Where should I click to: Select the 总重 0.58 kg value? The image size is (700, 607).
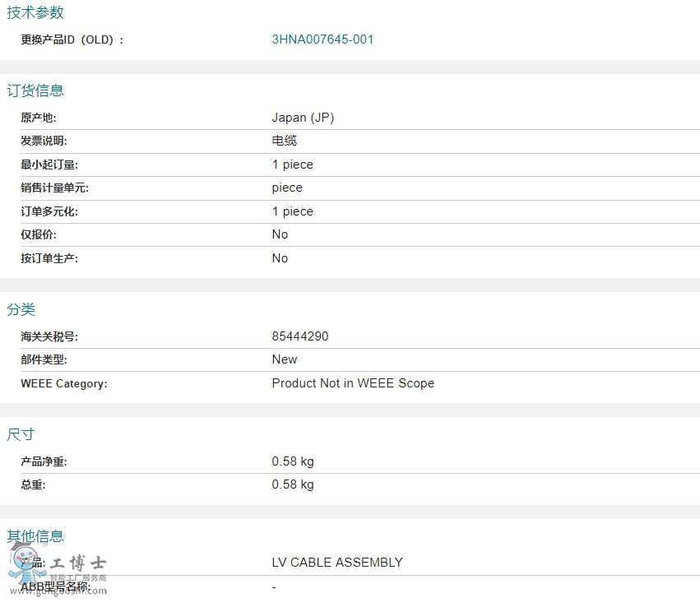tap(293, 484)
